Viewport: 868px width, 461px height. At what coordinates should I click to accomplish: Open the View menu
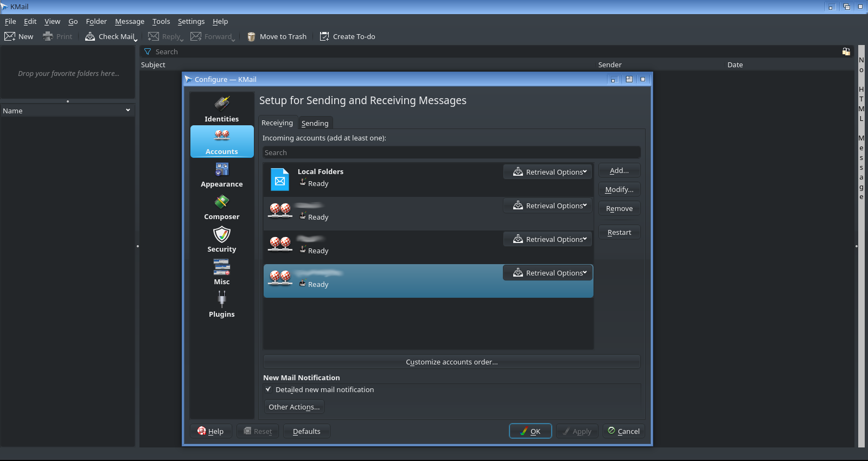point(52,21)
